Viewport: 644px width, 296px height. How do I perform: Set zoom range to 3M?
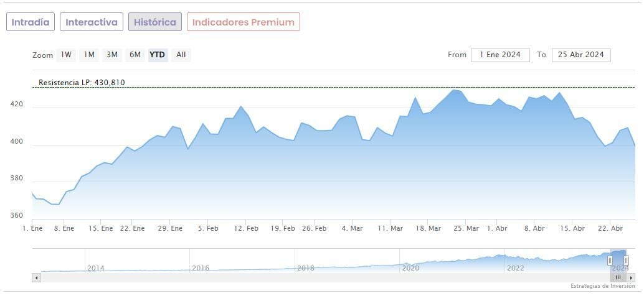(112, 55)
